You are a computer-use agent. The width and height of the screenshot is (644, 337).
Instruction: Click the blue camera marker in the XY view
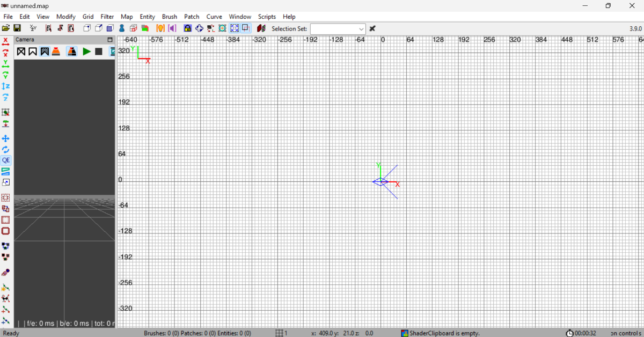[380, 182]
